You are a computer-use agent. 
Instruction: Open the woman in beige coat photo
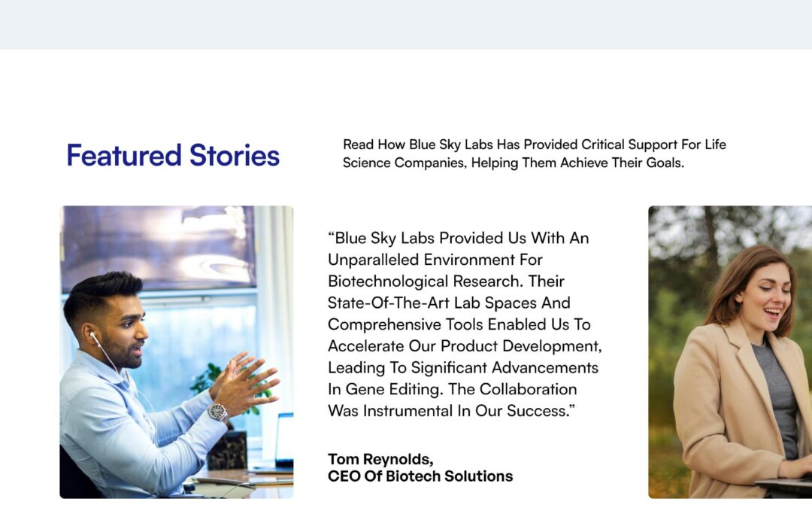click(730, 352)
